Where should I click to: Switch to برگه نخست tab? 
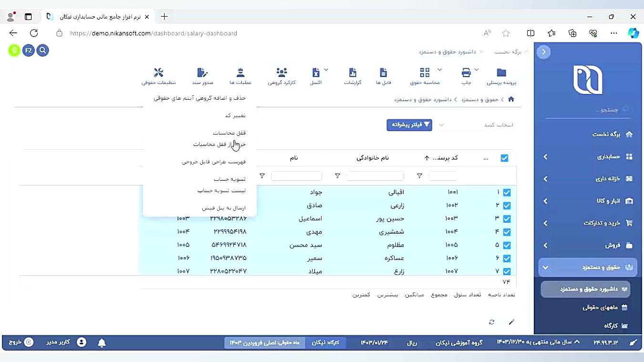tap(508, 52)
